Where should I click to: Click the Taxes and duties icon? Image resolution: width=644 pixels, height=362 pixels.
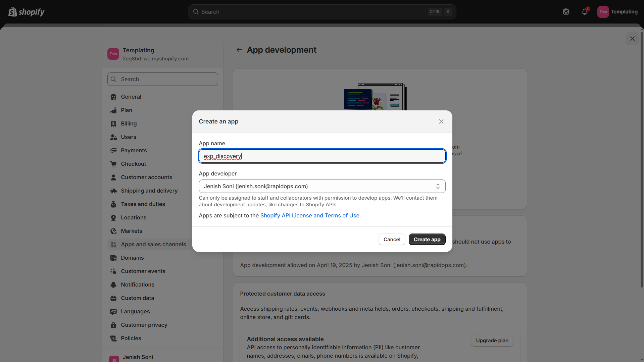point(113,204)
